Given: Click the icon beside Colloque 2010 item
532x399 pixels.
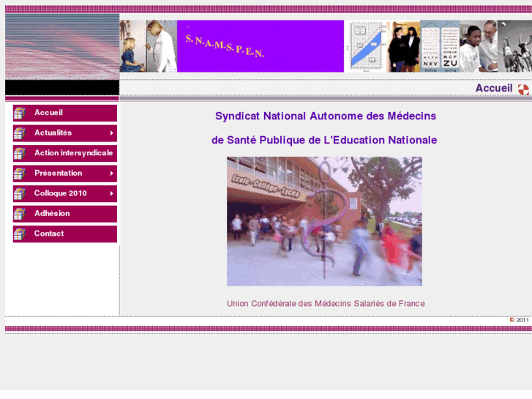Looking at the screenshot, I should click(20, 194).
